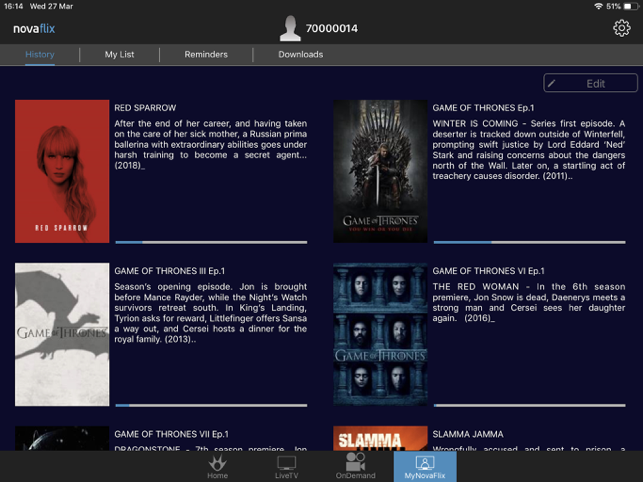Switch to the History tab
Viewport: 643px width, 482px height.
tap(40, 55)
